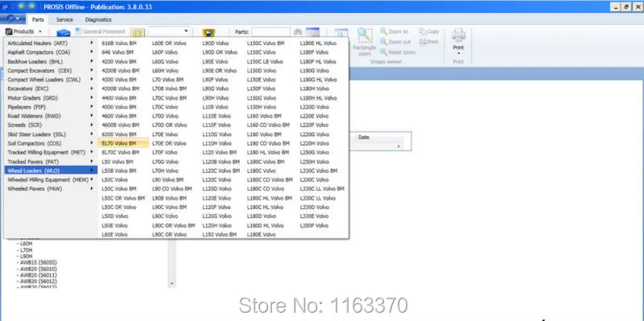The image size is (644, 321).
Task: Switch to the Service ribbon tab
Action: (x=64, y=19)
